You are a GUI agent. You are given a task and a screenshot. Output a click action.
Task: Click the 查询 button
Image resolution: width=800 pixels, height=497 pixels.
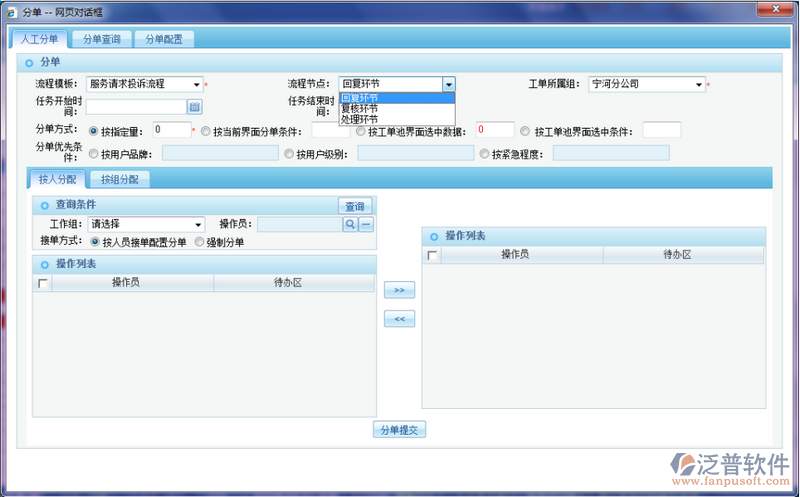pos(355,206)
